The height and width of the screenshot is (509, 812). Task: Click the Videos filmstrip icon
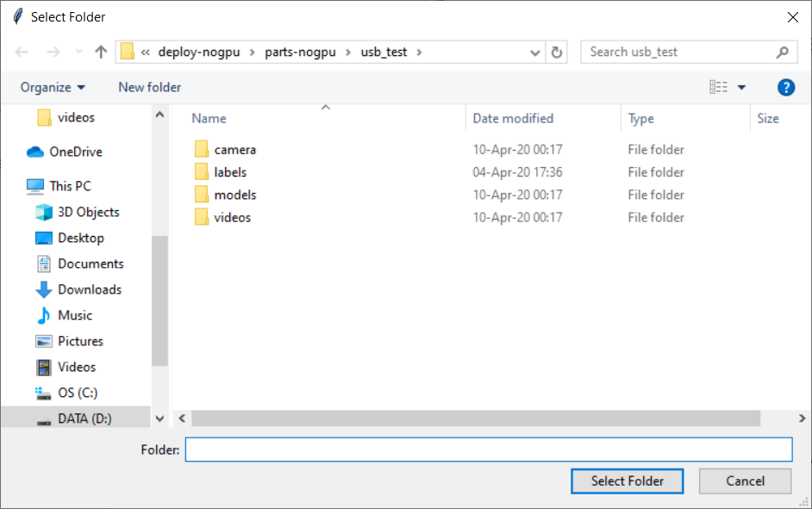tap(44, 367)
